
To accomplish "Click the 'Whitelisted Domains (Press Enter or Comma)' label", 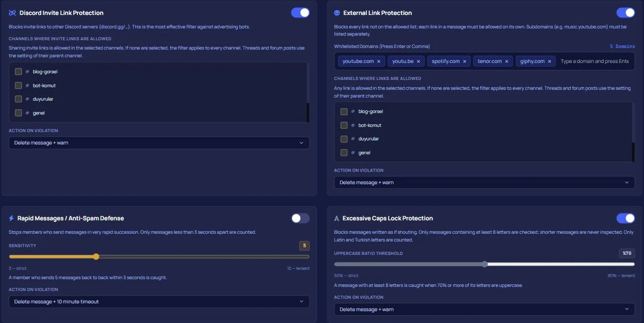I will 382,46.
